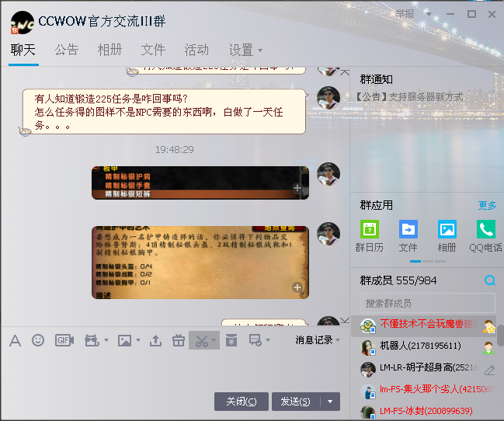Click the 群成员 555/984 header

398,280
